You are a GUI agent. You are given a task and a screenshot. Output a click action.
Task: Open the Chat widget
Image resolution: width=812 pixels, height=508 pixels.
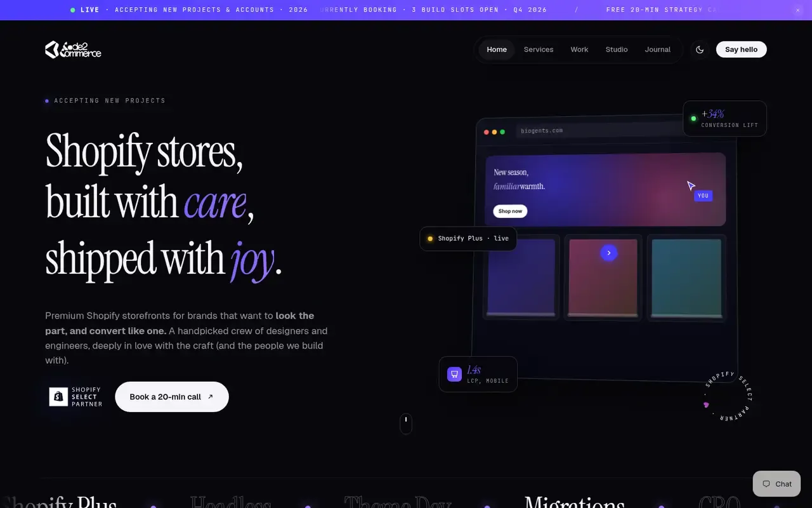777,484
